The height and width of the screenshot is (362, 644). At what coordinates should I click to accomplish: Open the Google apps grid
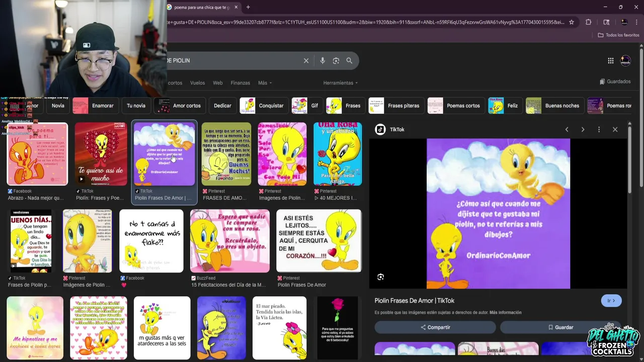click(x=610, y=61)
